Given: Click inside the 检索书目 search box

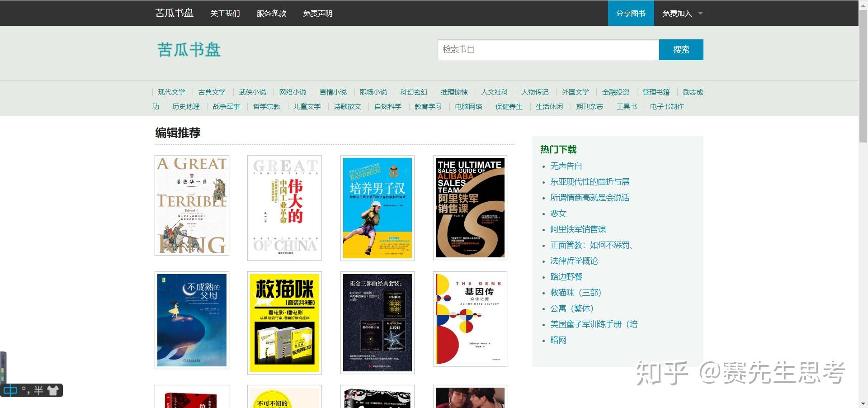Looking at the screenshot, I should [547, 50].
